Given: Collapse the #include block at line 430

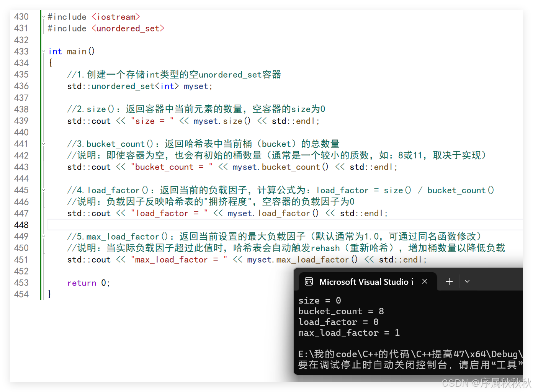Looking at the screenshot, I should 43,17.
